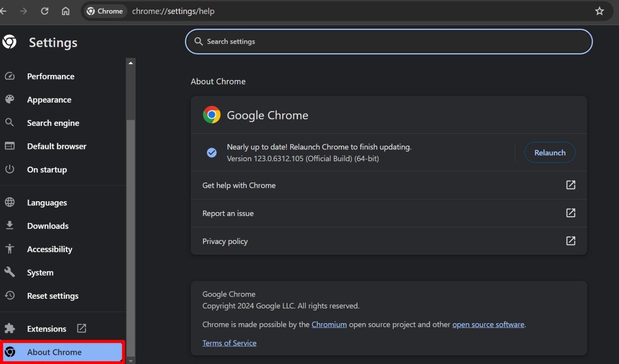Viewport: 619px width, 364px height.
Task: Click the Version 123.0.6312.105 text
Action: 303,159
